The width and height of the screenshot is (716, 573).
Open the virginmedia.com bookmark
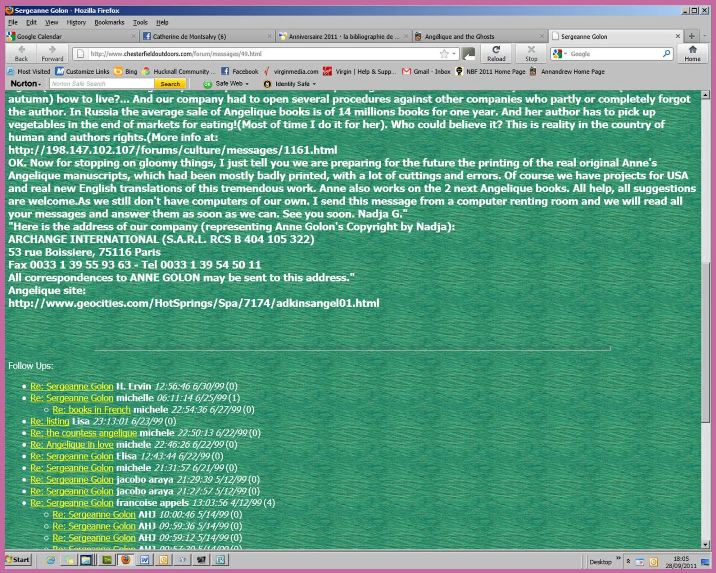290,72
